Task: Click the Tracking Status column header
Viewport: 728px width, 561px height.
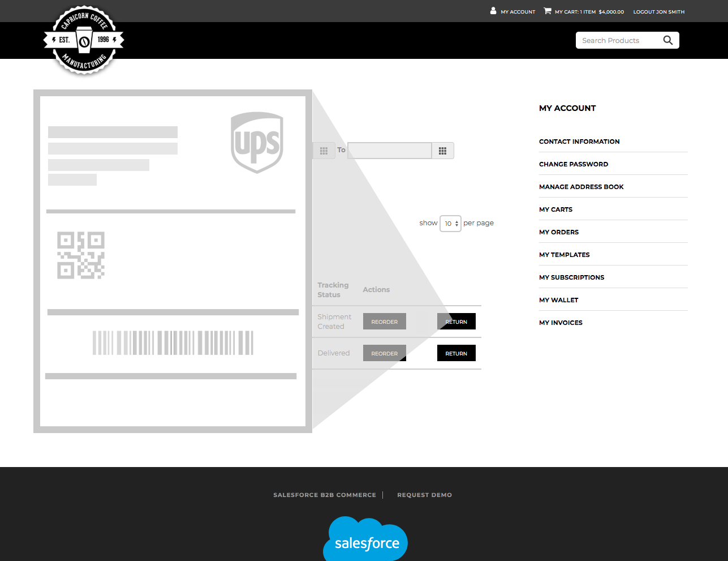Action: 333,290
